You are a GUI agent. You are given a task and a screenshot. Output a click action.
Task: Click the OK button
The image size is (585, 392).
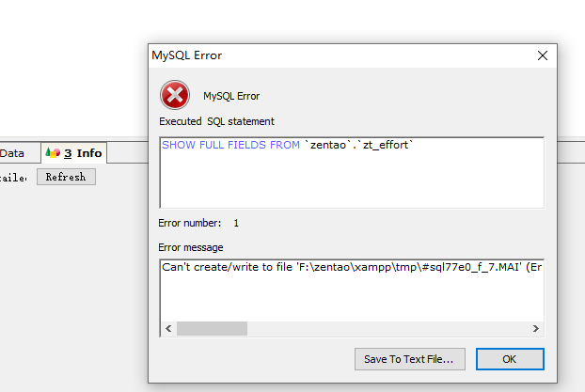[509, 358]
